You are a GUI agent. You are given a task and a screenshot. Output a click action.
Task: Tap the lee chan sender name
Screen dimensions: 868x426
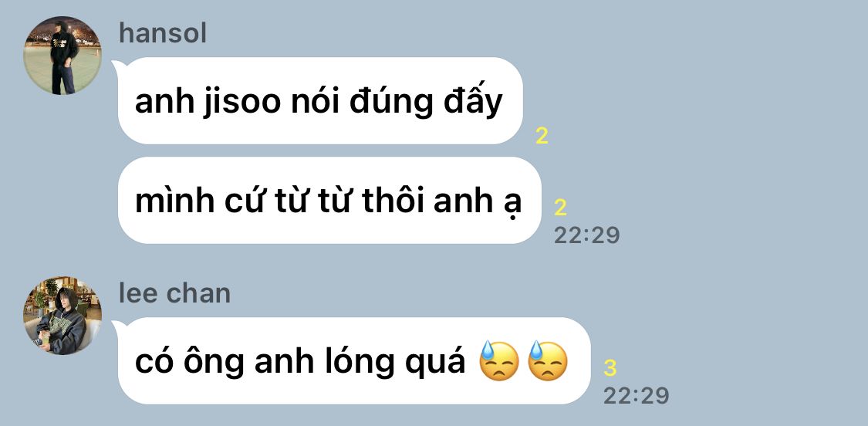(175, 293)
